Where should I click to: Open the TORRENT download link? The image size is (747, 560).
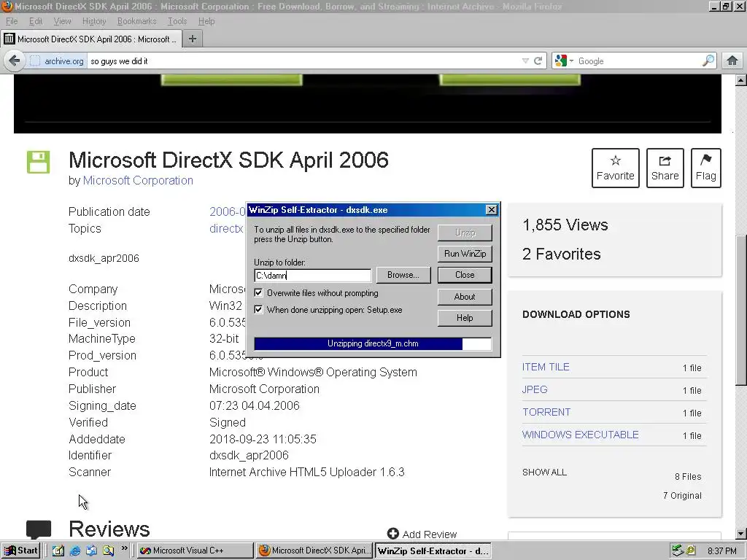coord(546,412)
